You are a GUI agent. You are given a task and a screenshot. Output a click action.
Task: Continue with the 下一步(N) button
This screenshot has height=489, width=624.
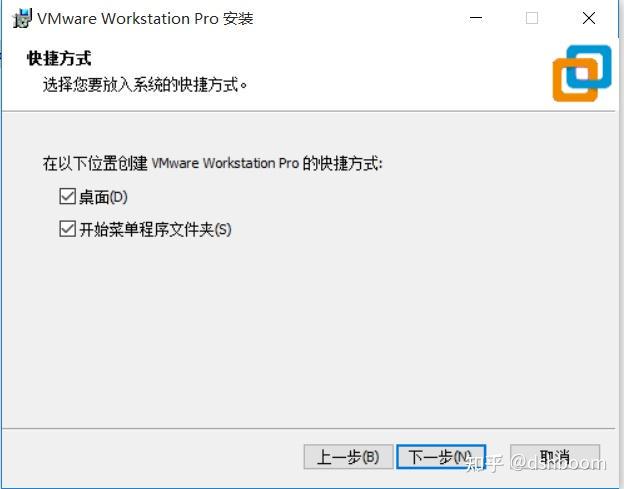[441, 457]
